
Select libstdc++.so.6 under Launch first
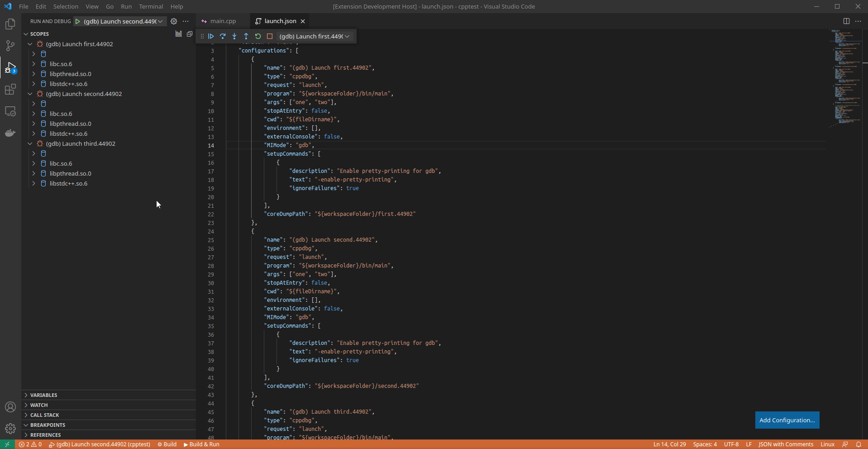(x=69, y=84)
